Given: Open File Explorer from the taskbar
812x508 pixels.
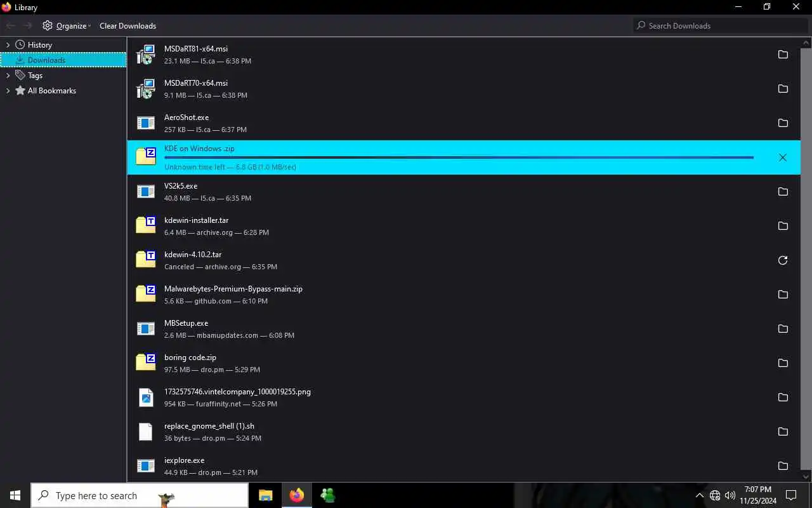Looking at the screenshot, I should point(266,495).
